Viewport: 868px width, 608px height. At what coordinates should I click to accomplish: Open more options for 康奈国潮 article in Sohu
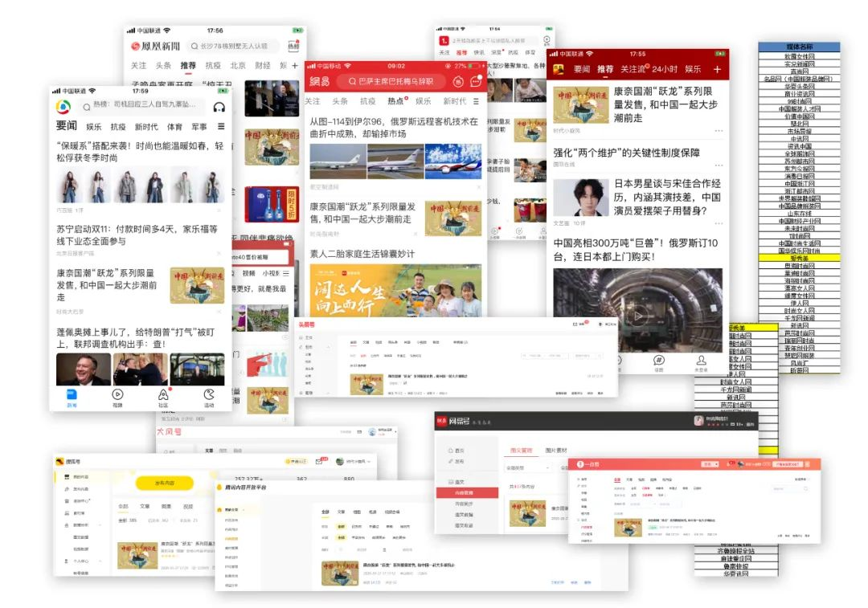719,131
